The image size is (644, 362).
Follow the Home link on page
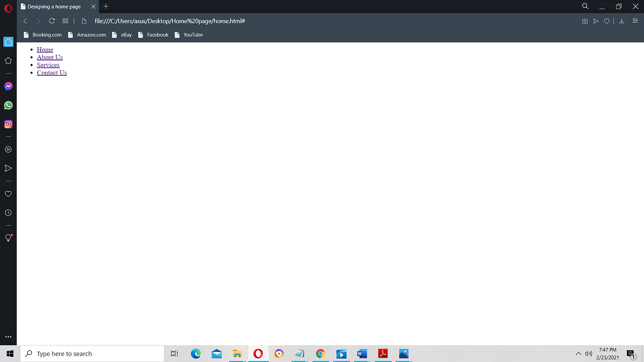45,49
